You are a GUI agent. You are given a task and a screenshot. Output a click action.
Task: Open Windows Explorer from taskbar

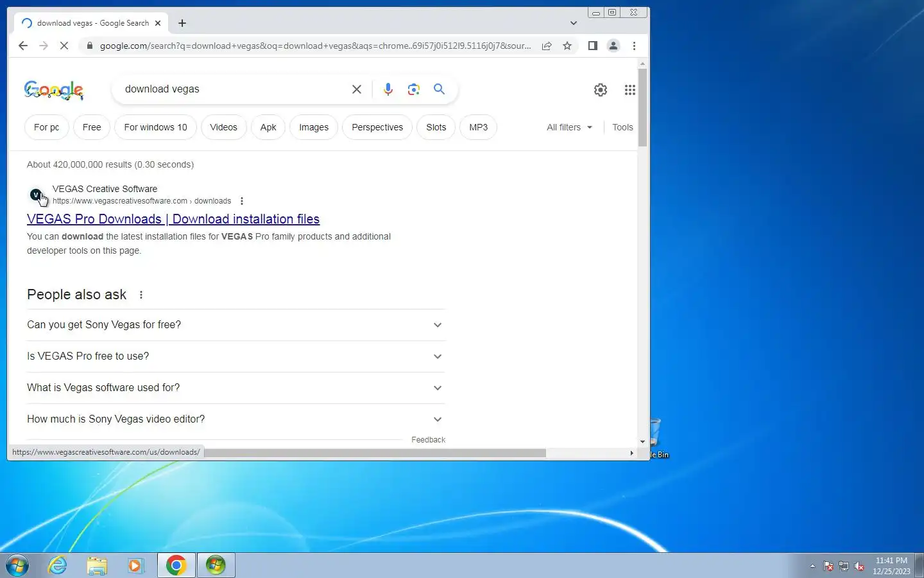coord(97,566)
